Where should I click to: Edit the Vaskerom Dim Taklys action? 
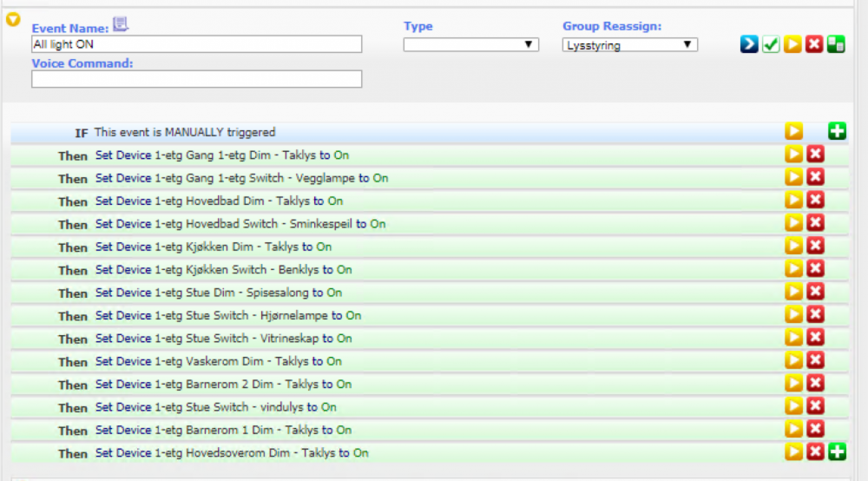tap(219, 361)
